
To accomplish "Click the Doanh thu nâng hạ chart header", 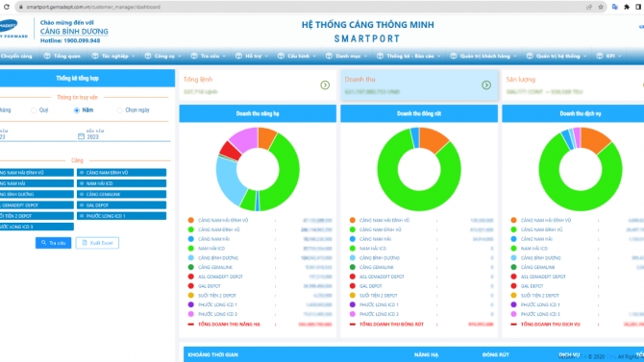I will click(x=258, y=113).
